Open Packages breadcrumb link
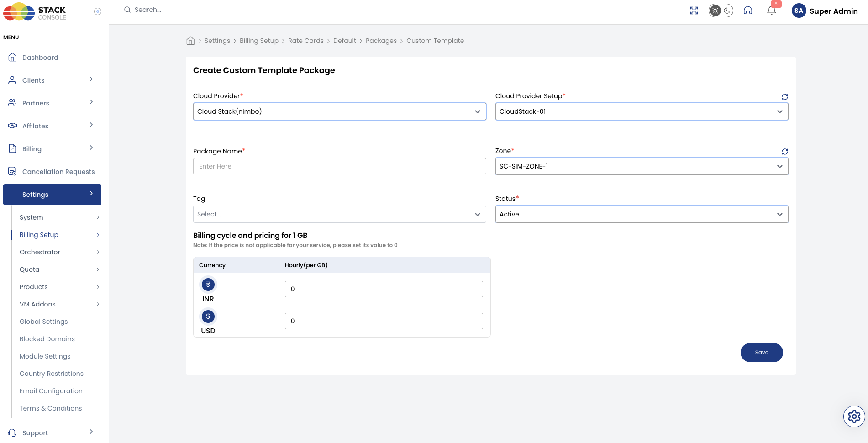868x443 pixels. point(381,41)
